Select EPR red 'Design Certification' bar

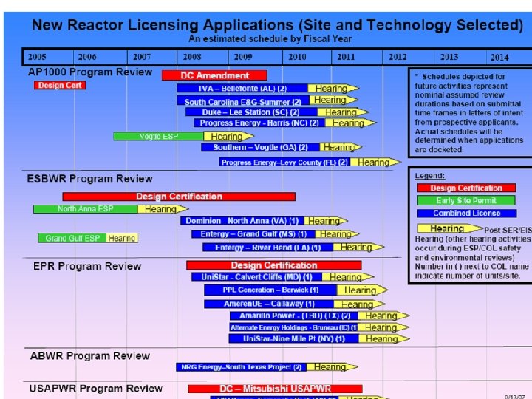pyautogui.click(x=274, y=265)
